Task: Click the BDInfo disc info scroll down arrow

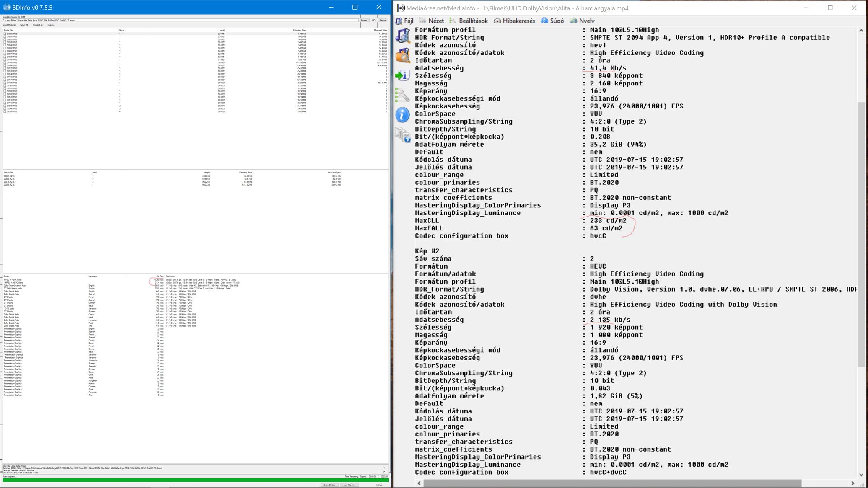Action: pyautogui.click(x=384, y=472)
